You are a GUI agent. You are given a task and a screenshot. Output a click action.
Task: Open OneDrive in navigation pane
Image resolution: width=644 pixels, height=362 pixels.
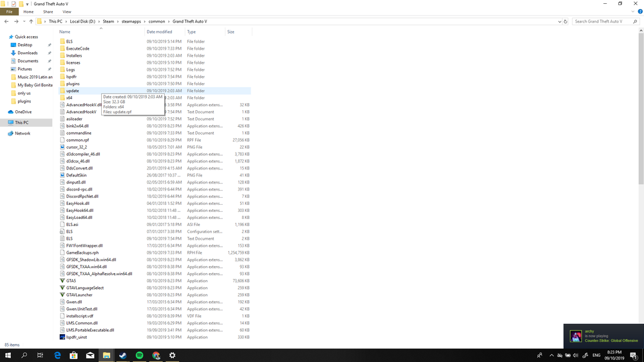click(23, 112)
